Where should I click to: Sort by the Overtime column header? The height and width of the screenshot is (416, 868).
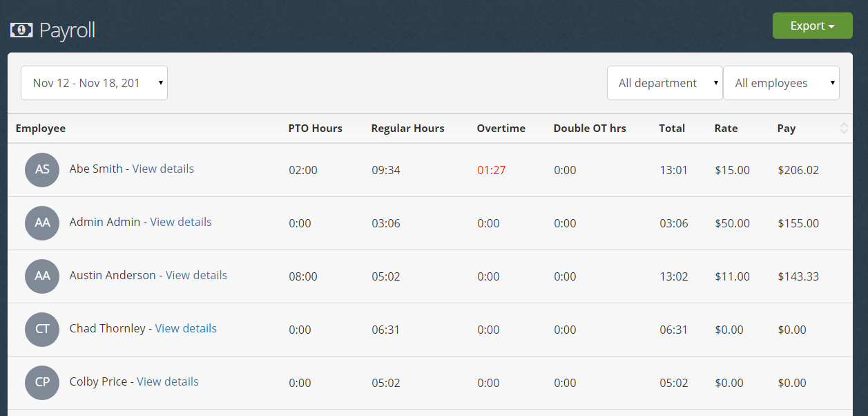click(x=501, y=129)
